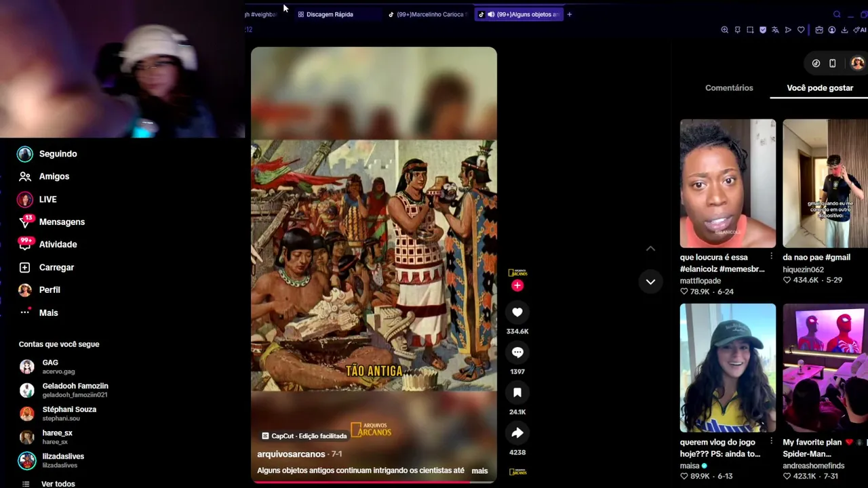Open maisa author link
Viewport: 868px width, 488px height.
pyautogui.click(x=690, y=466)
